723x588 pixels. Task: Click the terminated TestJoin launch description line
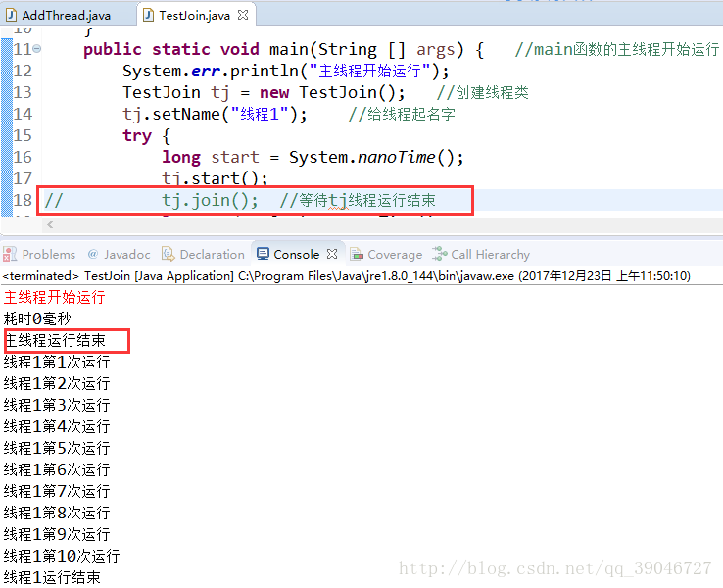[x=346, y=276]
